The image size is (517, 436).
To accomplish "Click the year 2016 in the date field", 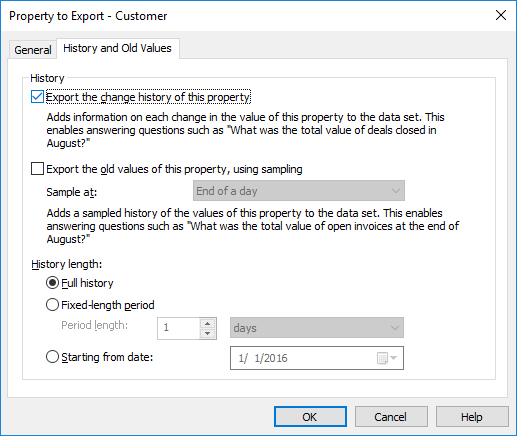I will 276,358.
